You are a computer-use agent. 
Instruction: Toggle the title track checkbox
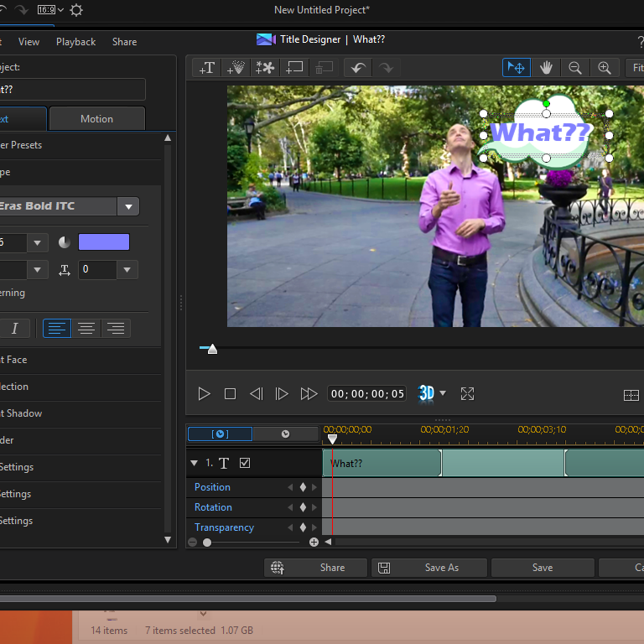tap(245, 463)
